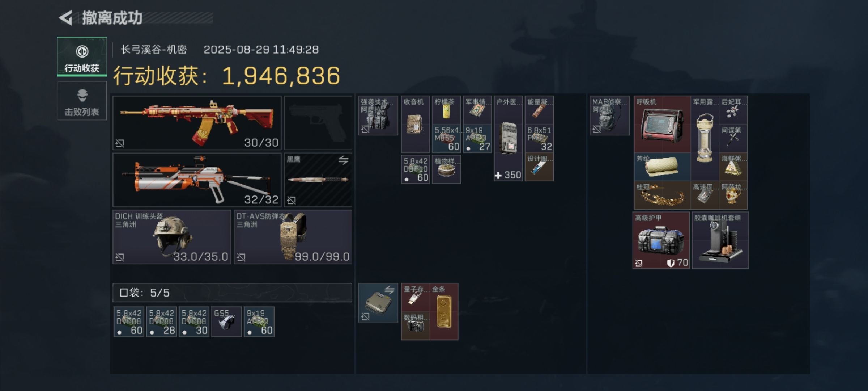
Task: Select the 行动收获 tab
Action: (82, 57)
